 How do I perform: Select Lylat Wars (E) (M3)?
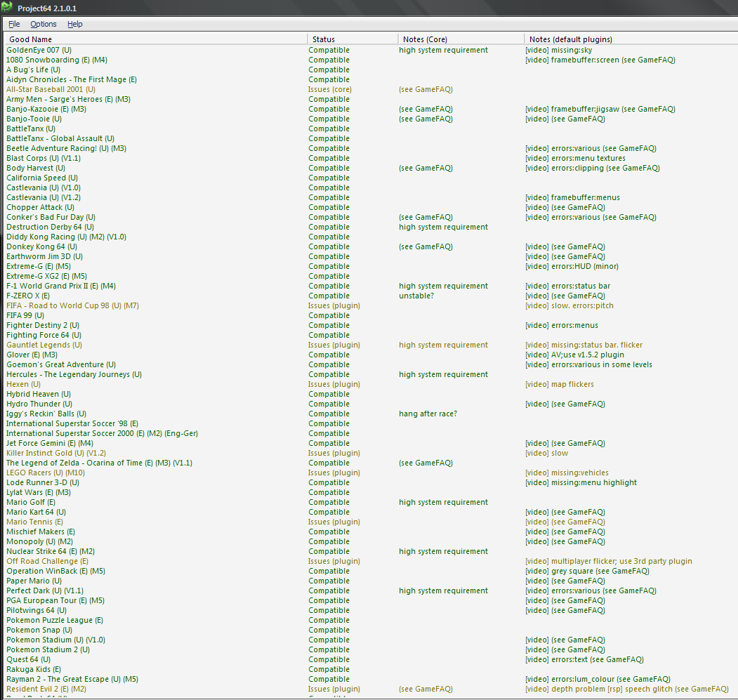(x=39, y=492)
